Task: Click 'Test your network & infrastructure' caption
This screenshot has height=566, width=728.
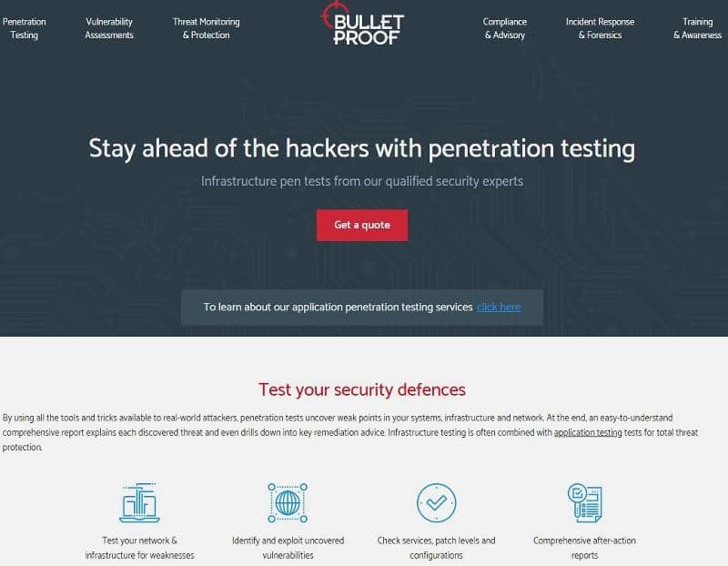Action: coord(139,548)
